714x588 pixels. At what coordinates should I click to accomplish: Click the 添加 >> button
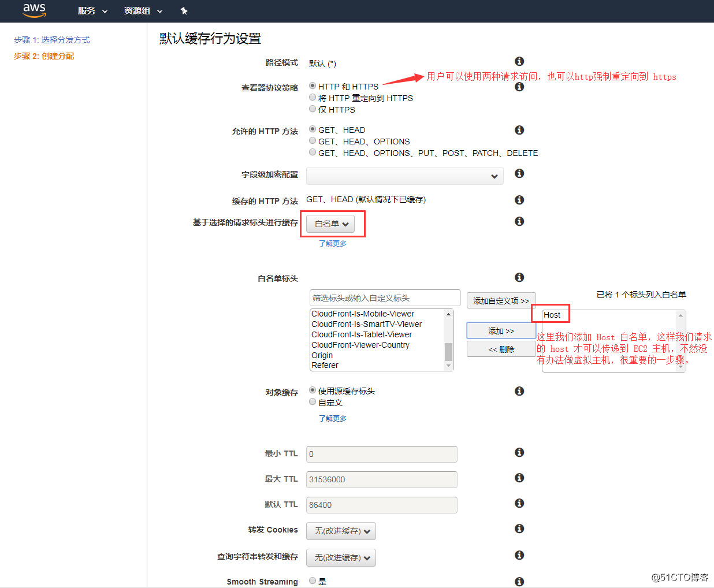tap(501, 330)
